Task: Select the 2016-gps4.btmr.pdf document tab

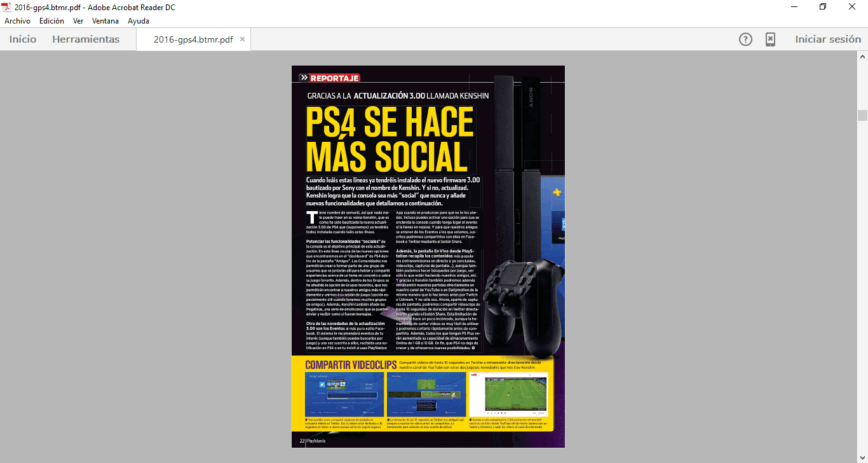Action: click(x=193, y=39)
